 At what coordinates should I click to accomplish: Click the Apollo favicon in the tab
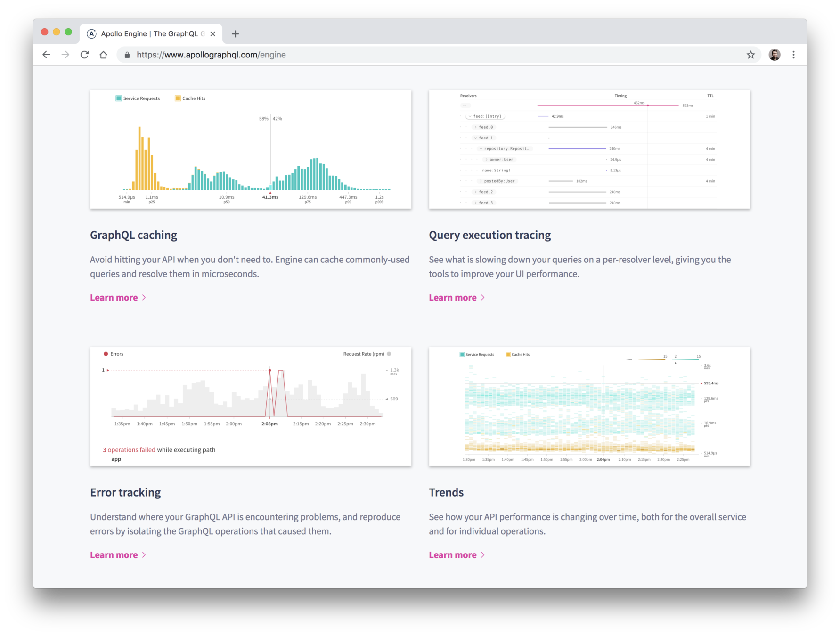tap(91, 34)
